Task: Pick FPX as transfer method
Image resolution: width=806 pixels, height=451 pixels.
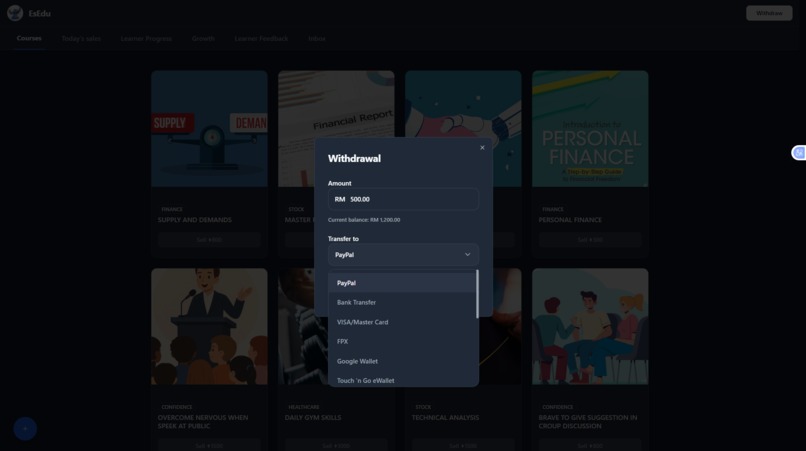Action: (x=401, y=341)
